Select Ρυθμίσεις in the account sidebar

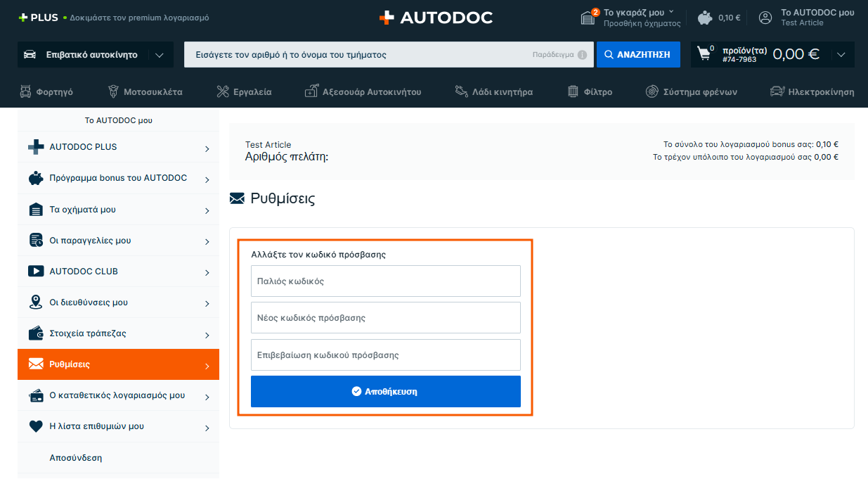pyautogui.click(x=118, y=364)
